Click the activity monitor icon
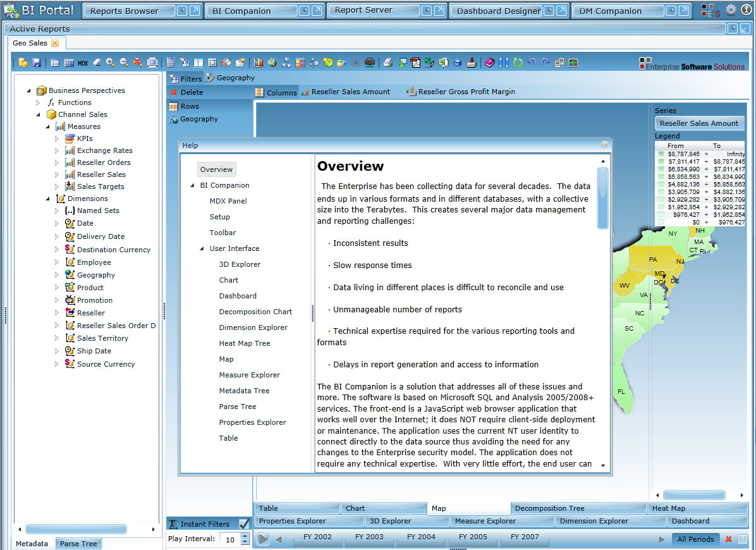Viewport: 756px width, 550px height. coord(573,63)
